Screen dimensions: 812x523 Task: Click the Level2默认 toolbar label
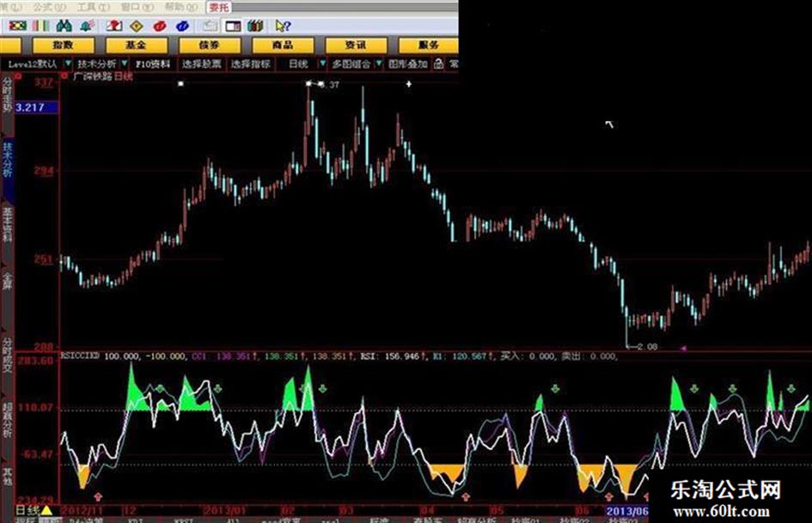point(33,64)
